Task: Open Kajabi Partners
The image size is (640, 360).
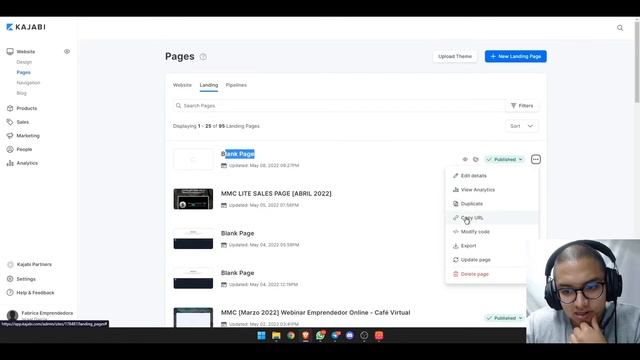Action: point(34,264)
